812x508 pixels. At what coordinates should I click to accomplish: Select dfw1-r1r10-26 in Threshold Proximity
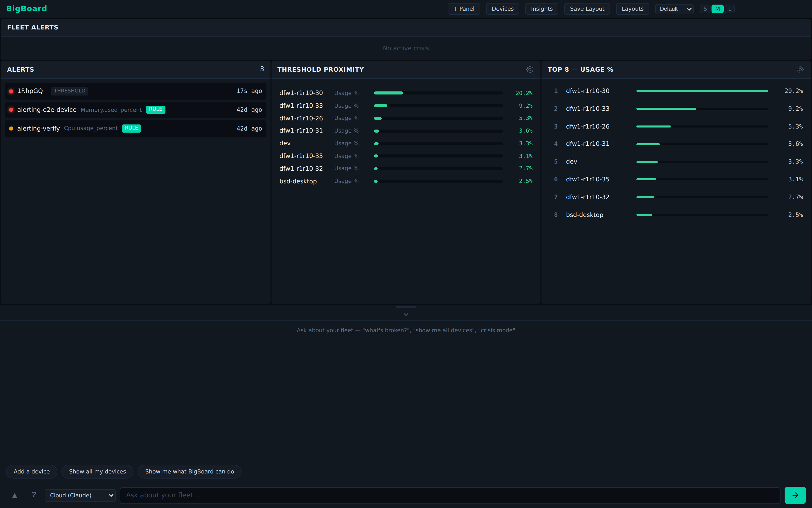click(x=301, y=118)
